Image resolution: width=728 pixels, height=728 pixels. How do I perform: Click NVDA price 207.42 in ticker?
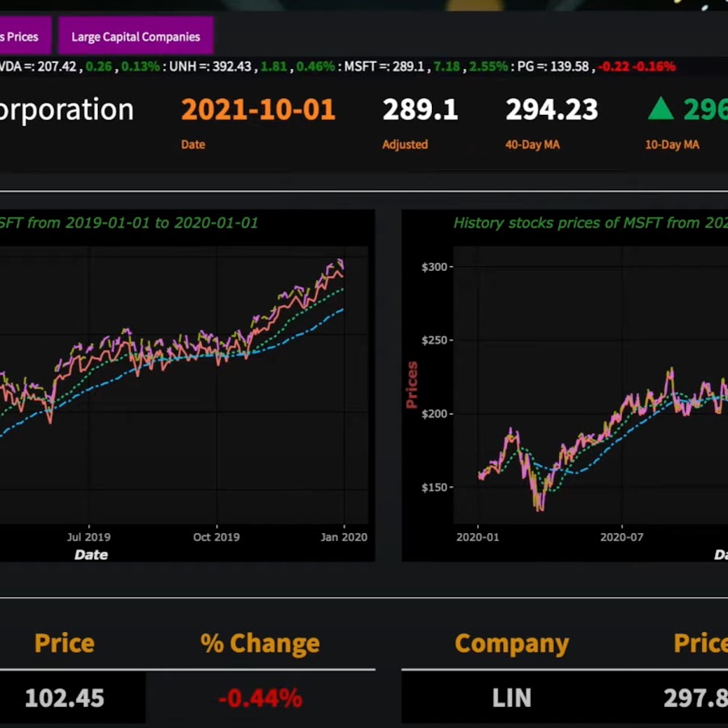[x=57, y=66]
